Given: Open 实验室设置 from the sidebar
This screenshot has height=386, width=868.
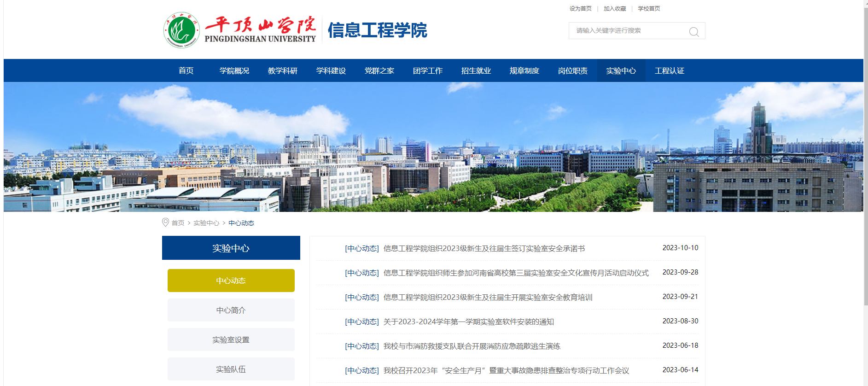Looking at the screenshot, I should click(231, 339).
